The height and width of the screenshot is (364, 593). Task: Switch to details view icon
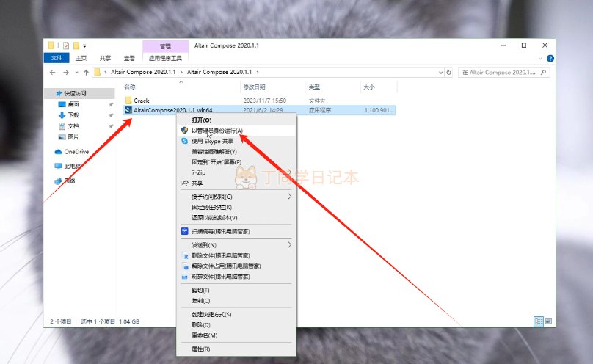[538, 321]
